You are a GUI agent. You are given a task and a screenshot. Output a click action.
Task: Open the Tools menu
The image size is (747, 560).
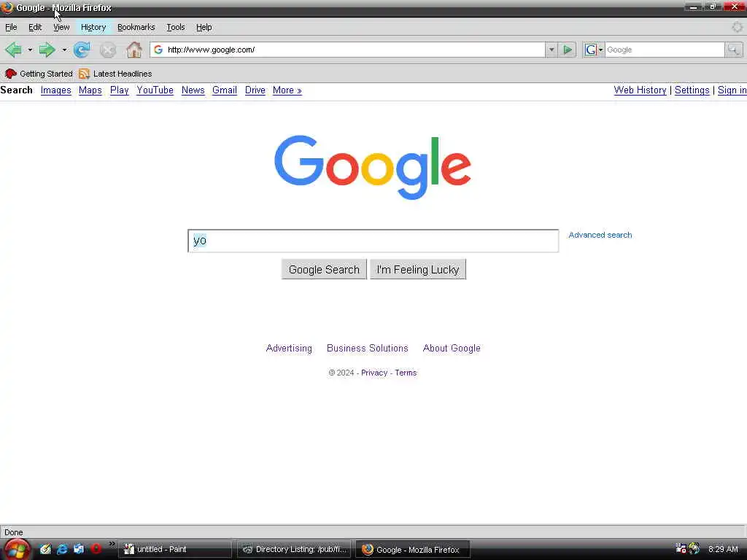click(175, 27)
